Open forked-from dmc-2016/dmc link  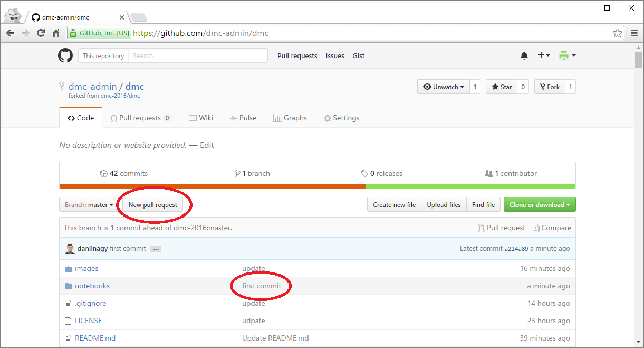click(x=120, y=96)
